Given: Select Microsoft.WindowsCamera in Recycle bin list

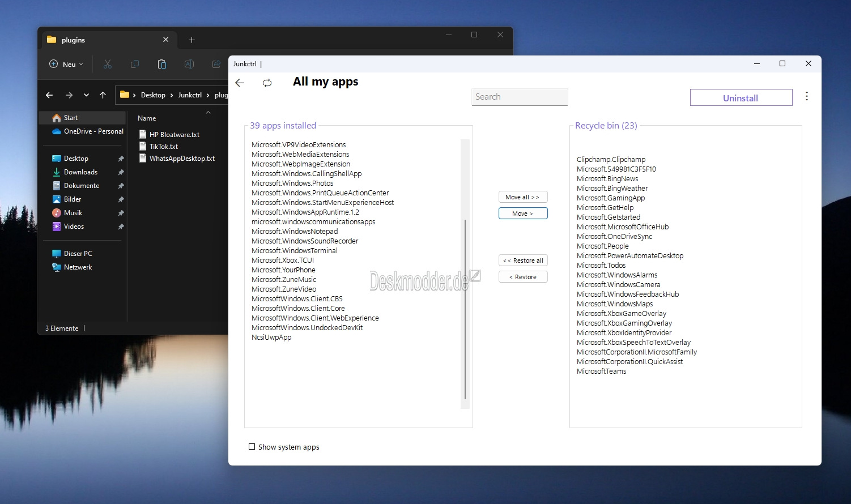Looking at the screenshot, I should pyautogui.click(x=619, y=285).
